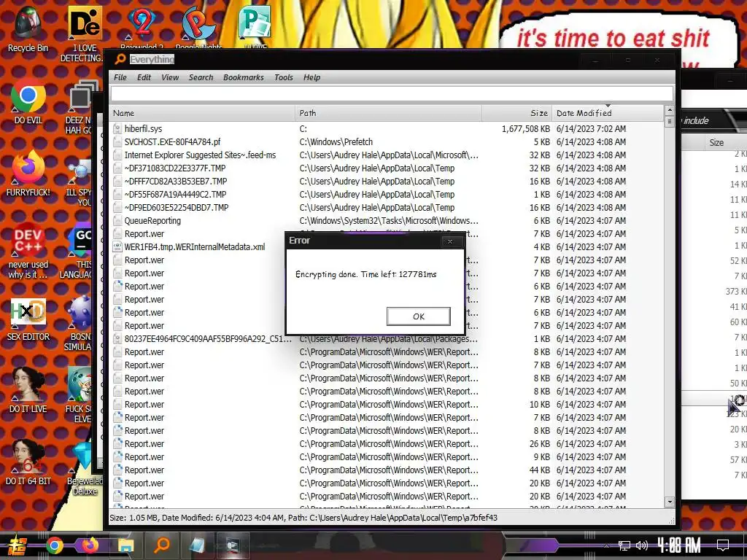747x560 pixels.
Task: Select the hiberfil.sys row name
Action: pyautogui.click(x=144, y=128)
